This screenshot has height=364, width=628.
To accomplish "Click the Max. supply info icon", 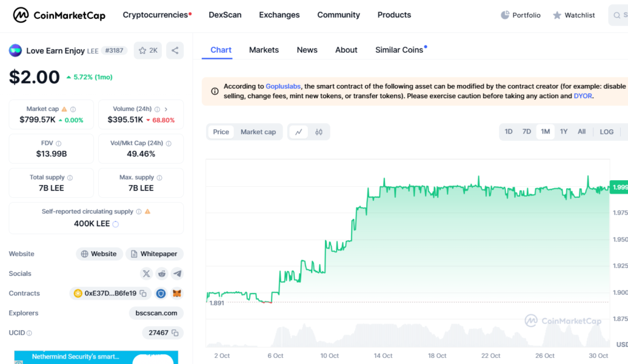I will pyautogui.click(x=159, y=178).
